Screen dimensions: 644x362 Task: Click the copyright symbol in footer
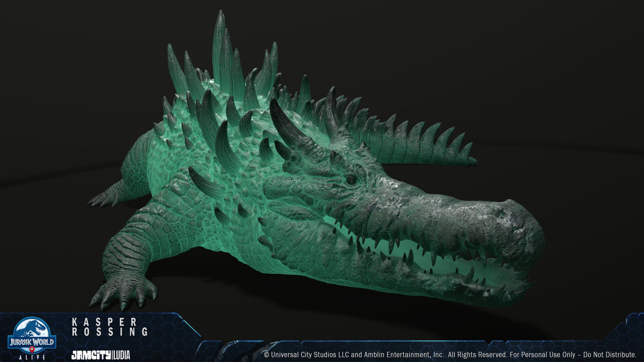(266, 355)
